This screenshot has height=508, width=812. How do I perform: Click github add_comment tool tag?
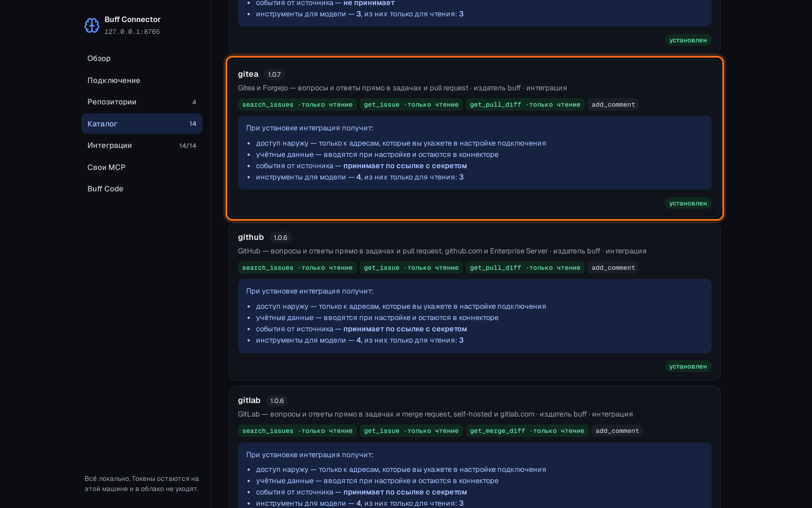click(x=613, y=268)
